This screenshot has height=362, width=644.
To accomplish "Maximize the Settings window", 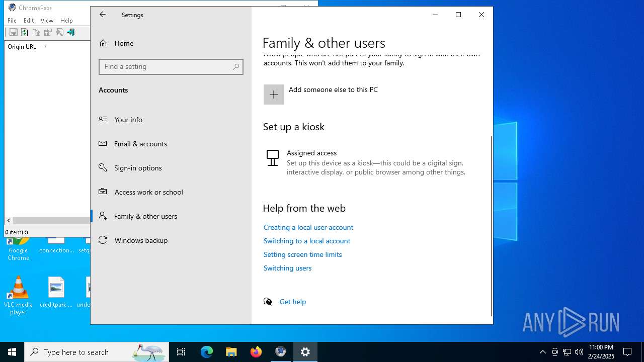I will pyautogui.click(x=458, y=15).
